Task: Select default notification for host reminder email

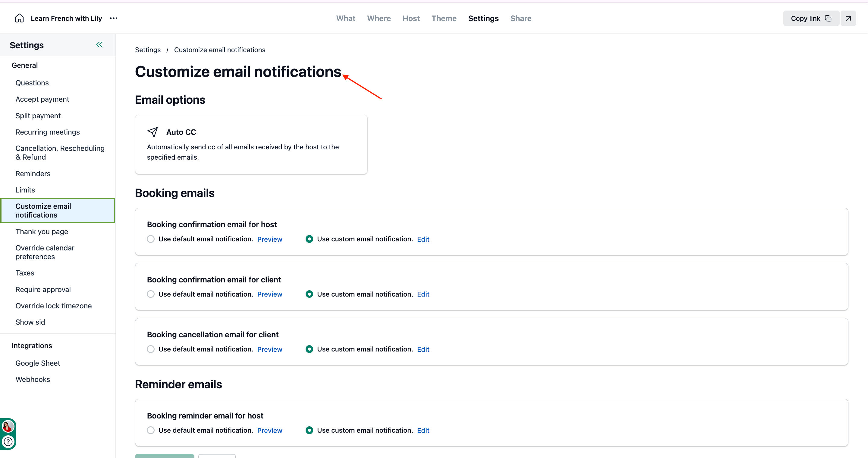Action: (151, 430)
